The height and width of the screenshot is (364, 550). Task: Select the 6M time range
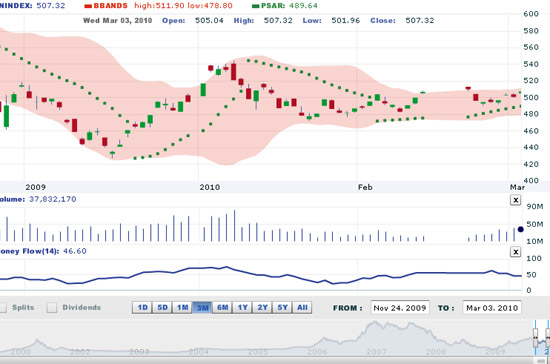tap(222, 308)
